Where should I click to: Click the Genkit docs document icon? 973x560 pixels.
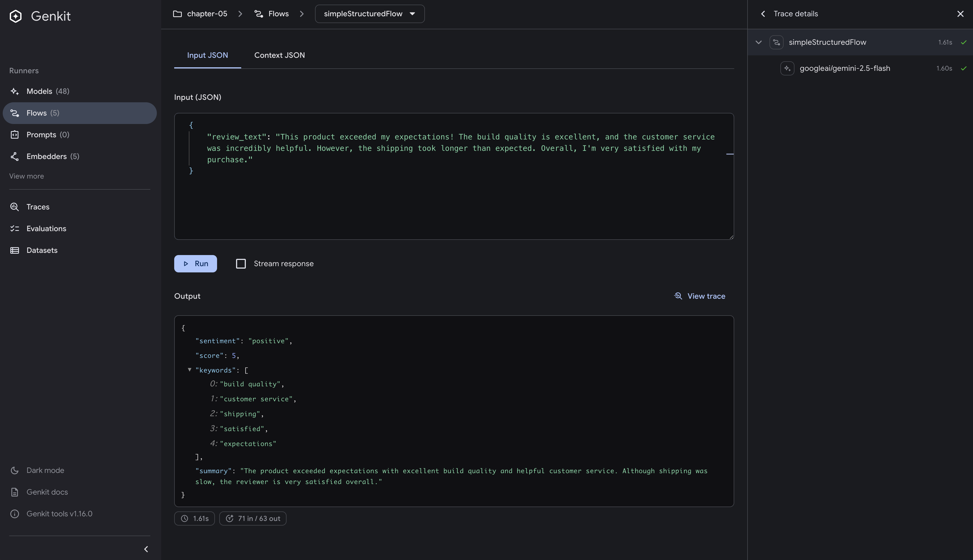pos(15,492)
